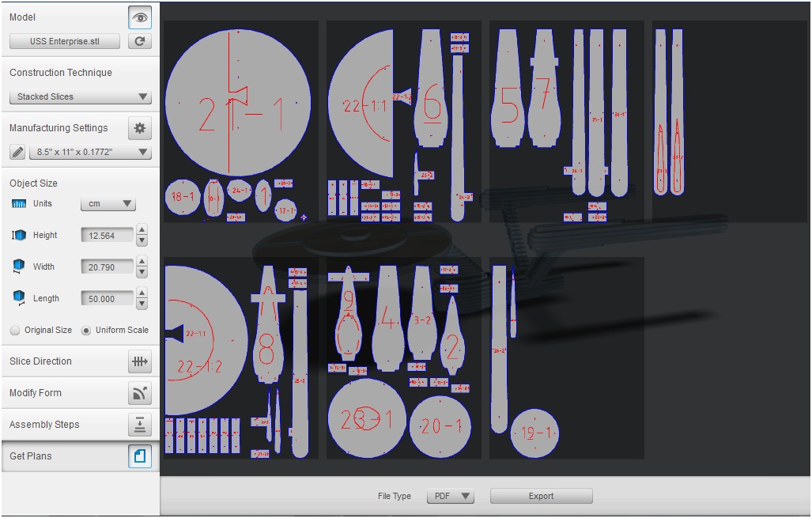Viewport: 812px width, 518px height.
Task: Decrease Length with down stepper arrow
Action: 142,304
